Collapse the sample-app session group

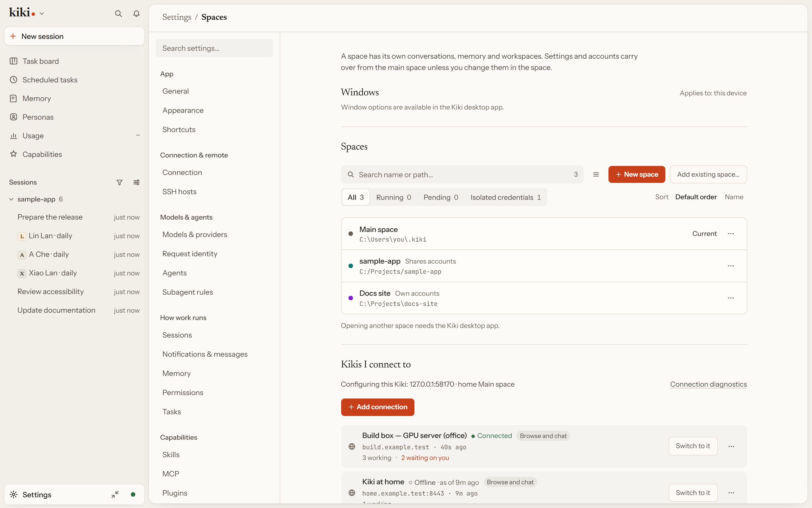coord(11,199)
